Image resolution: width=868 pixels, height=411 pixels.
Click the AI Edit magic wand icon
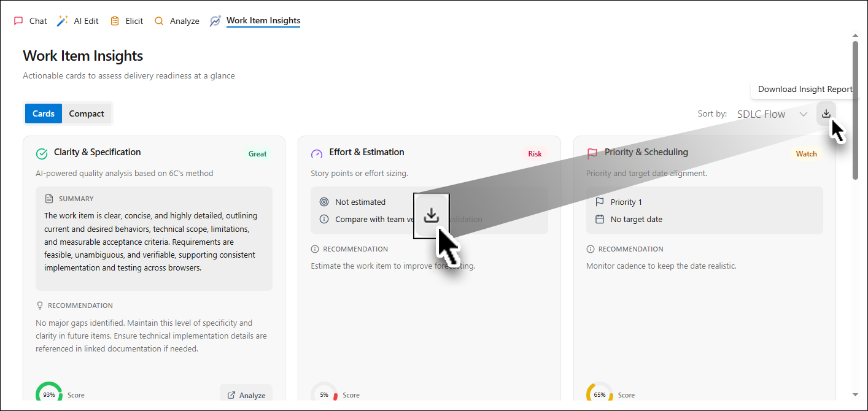[x=63, y=21]
